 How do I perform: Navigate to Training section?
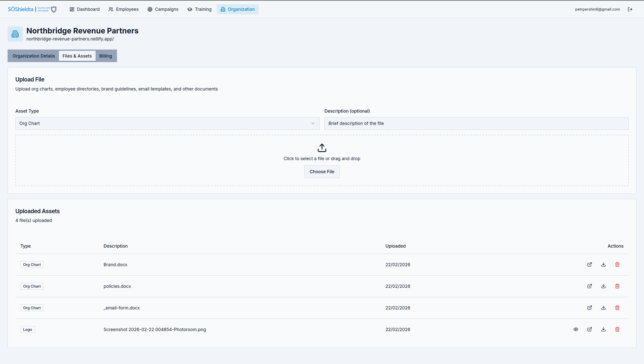tap(199, 9)
